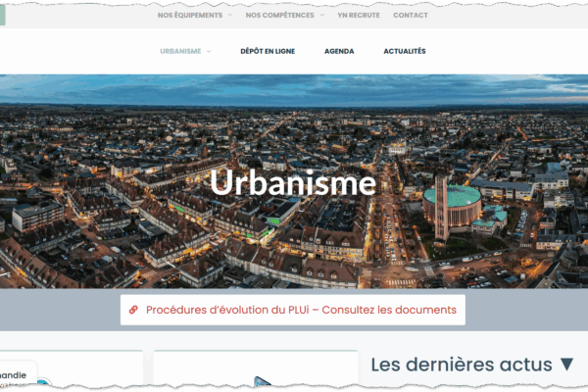This screenshot has height=392, width=588.
Task: Open the first white card below the banner
Action: click(x=72, y=372)
